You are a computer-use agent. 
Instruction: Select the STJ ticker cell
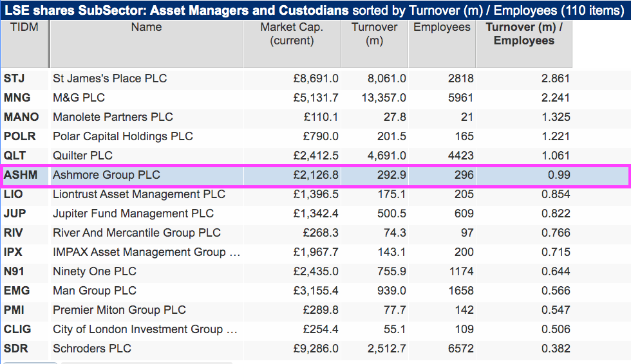(14, 78)
